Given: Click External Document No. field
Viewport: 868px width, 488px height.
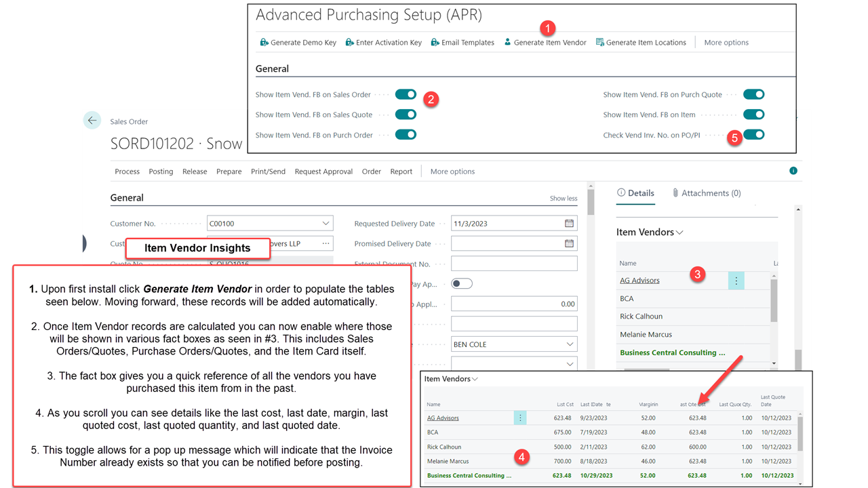Looking at the screenshot, I should (x=514, y=264).
